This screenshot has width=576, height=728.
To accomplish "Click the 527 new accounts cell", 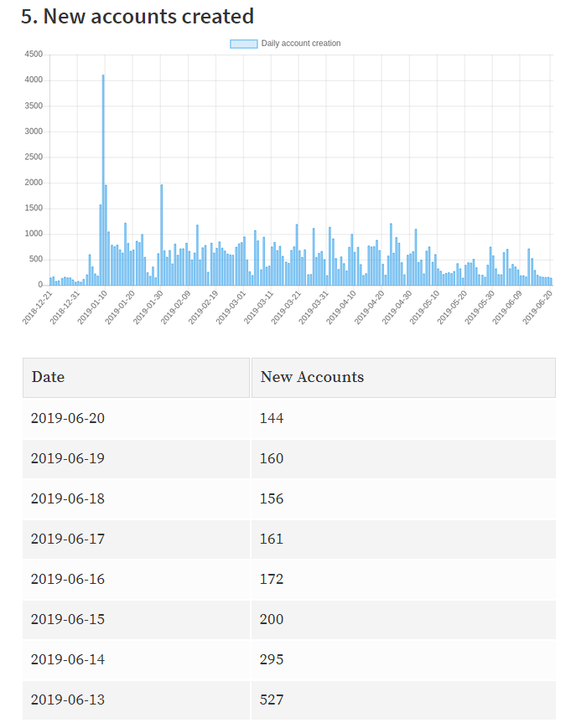I will coord(272,700).
